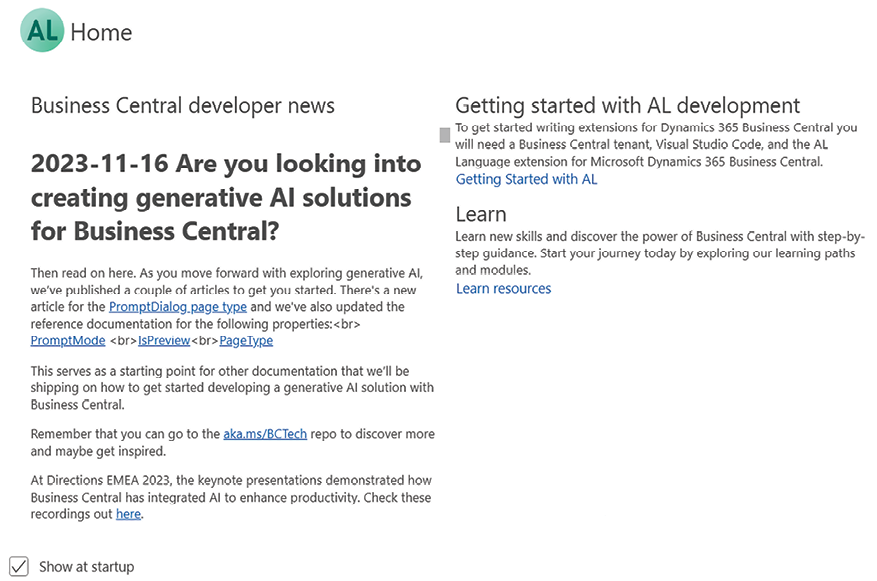Click the paragraph starting 'At Directions EMEA 2023'
The width and height of the screenshot is (877, 581).
231,497
